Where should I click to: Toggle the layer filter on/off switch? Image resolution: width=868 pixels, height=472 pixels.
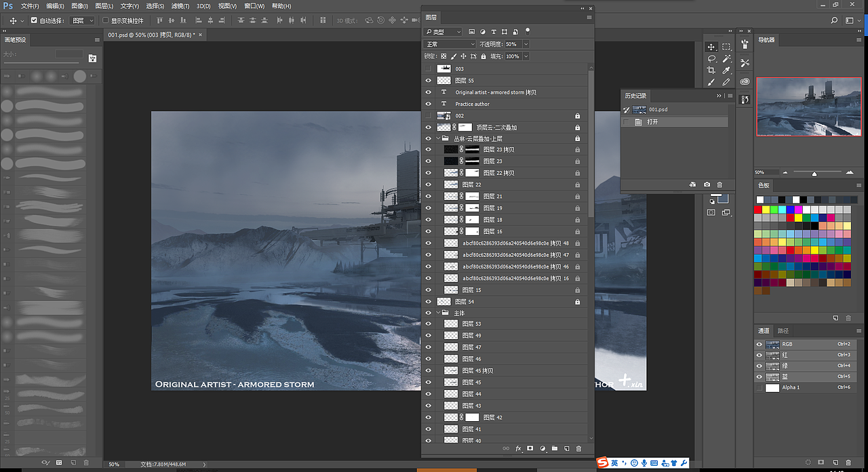coord(527,31)
